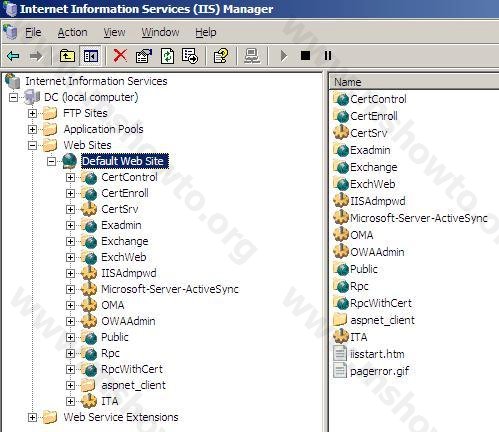
Task: Click the Help question mark toolbar icon
Action: pos(221,56)
